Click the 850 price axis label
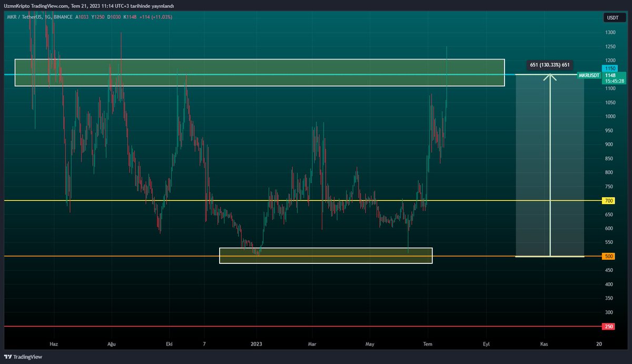Screen dimensions: 632x364 609,159
